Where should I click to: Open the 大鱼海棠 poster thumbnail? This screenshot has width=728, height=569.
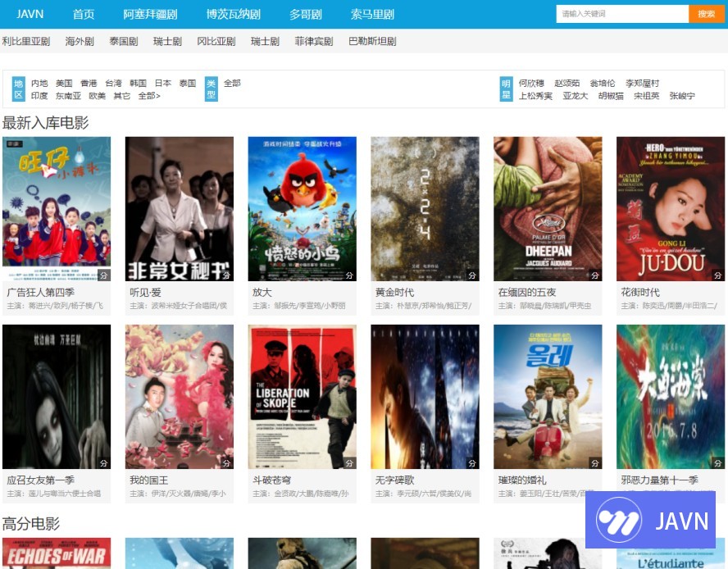click(671, 397)
